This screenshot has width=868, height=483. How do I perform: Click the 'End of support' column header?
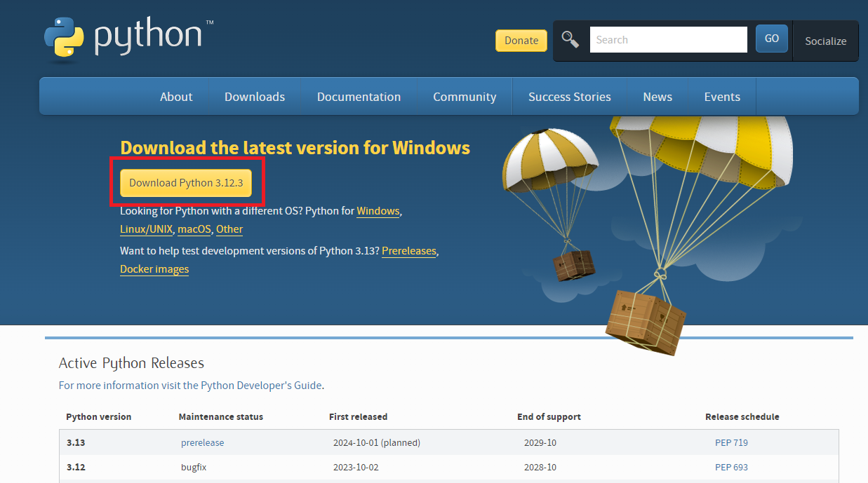point(549,417)
